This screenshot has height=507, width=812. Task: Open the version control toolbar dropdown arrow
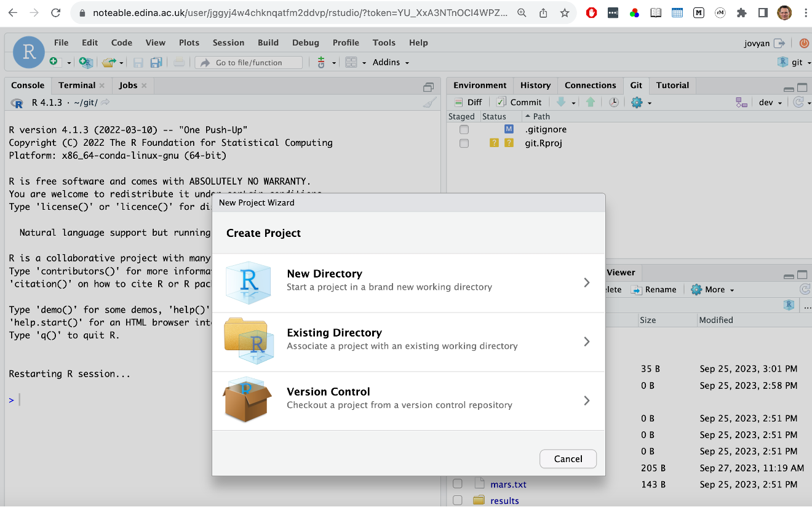pyautogui.click(x=334, y=63)
